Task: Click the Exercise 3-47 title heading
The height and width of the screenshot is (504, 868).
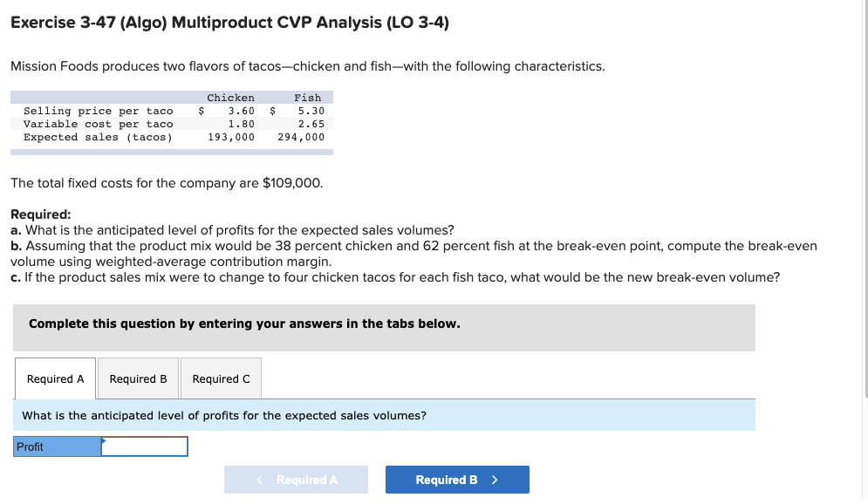Action: [229, 23]
